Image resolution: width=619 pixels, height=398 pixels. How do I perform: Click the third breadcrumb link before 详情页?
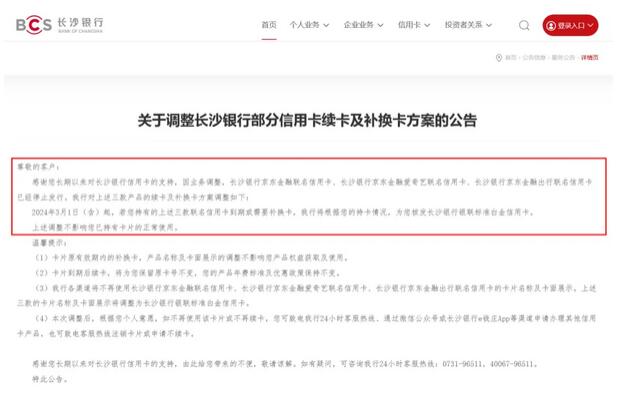pyautogui.click(x=563, y=58)
